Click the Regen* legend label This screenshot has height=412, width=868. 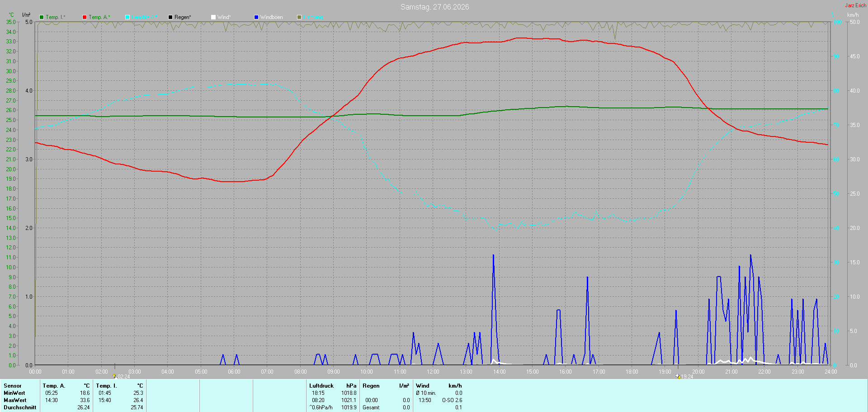(183, 17)
